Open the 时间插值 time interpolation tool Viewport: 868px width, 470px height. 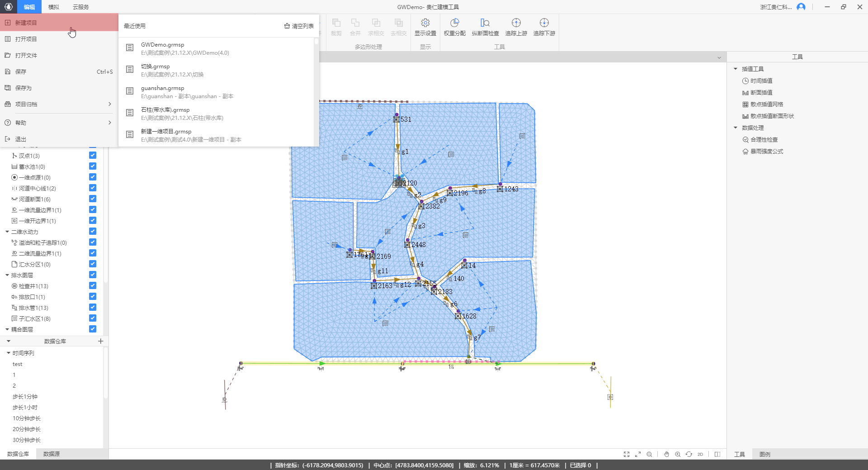757,81
